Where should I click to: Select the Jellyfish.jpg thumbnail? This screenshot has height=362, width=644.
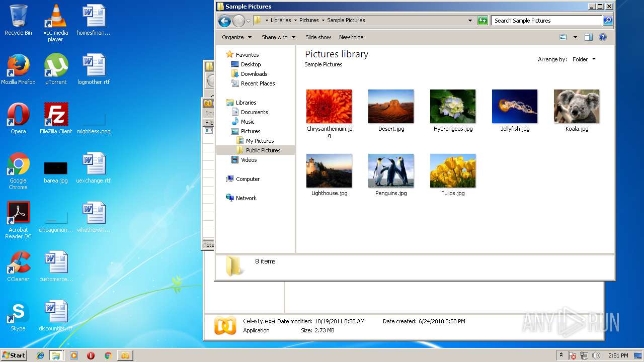point(515,107)
